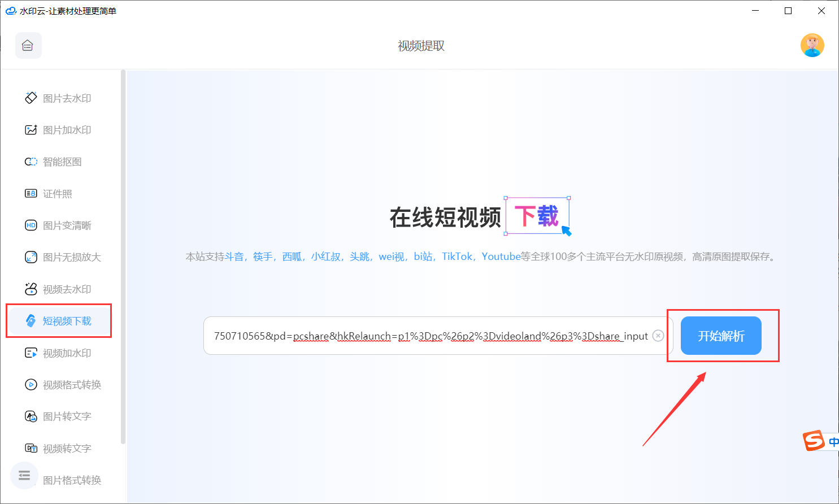Click inside the video link input field
The image size is (839, 504).
click(x=429, y=336)
